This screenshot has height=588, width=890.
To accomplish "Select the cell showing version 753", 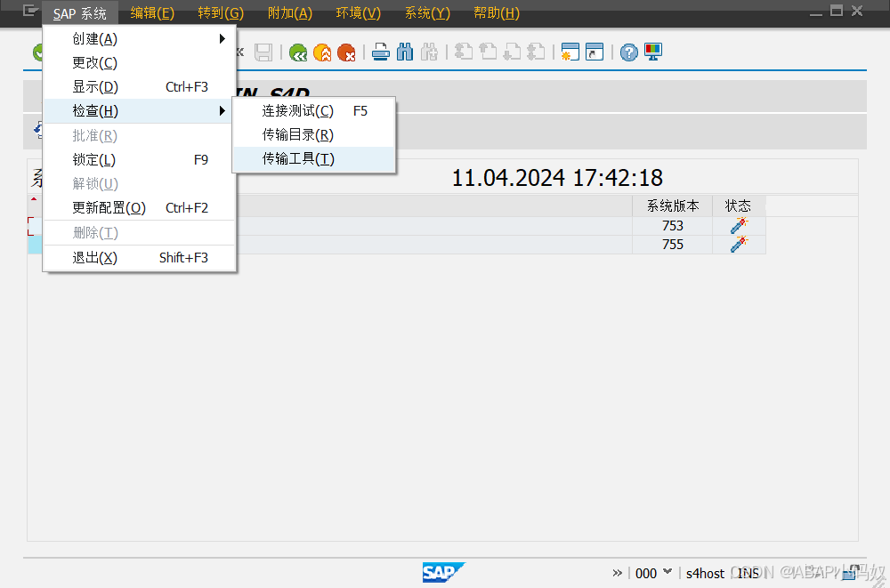I will (673, 225).
